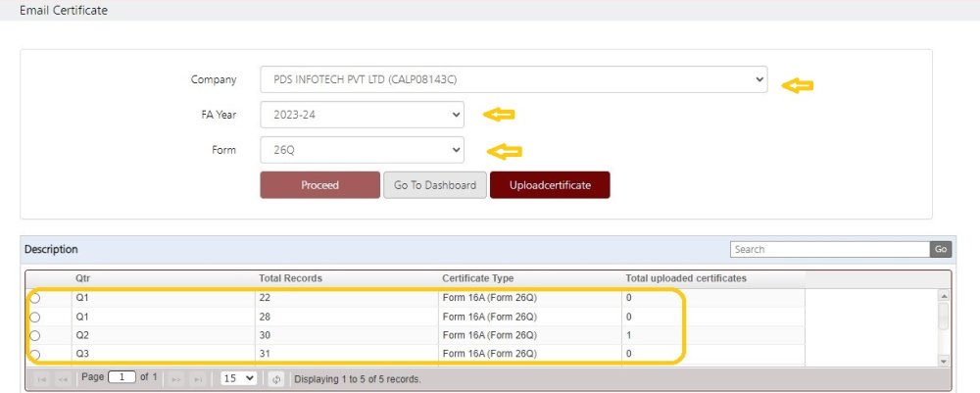The width and height of the screenshot is (980, 393).
Task: Refresh the records grid icon
Action: pos(277,378)
